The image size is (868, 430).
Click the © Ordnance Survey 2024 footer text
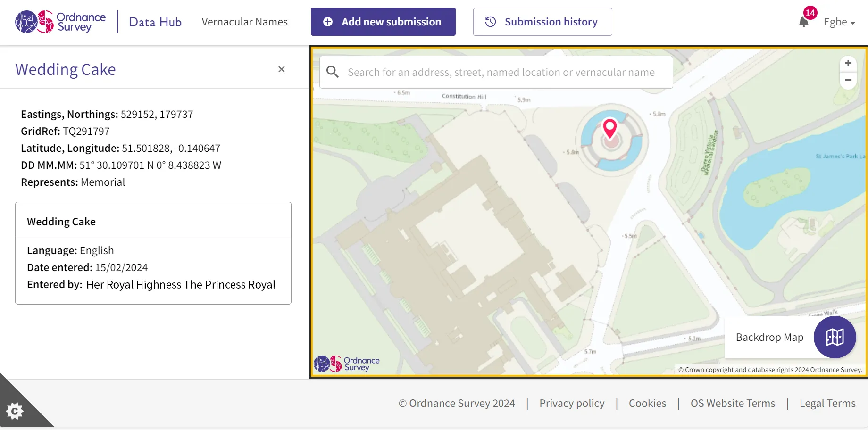click(457, 403)
